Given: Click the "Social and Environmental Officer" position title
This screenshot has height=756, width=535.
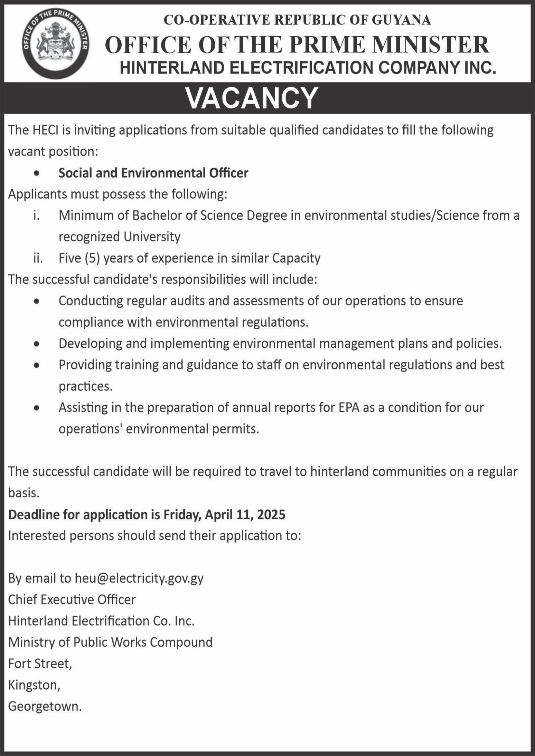Looking at the screenshot, I should [x=153, y=173].
